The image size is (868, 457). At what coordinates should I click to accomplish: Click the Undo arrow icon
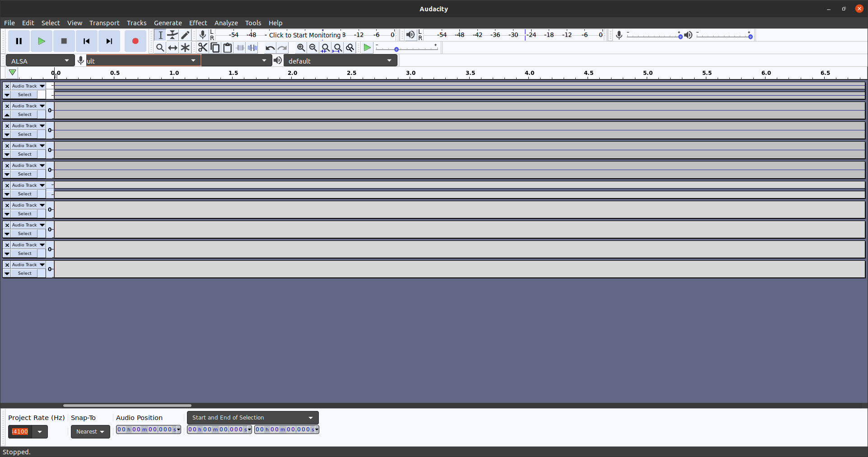(270, 47)
